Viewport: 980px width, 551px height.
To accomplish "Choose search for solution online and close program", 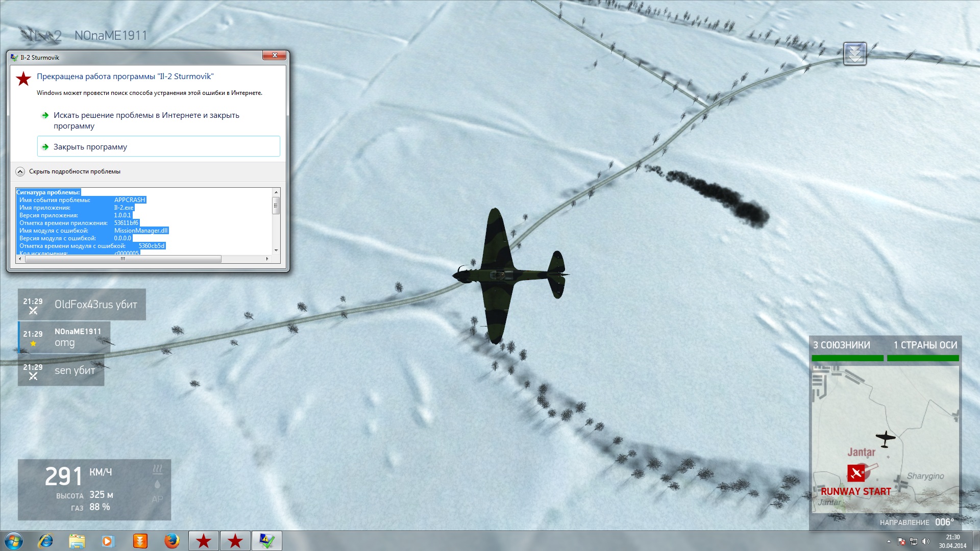I will click(x=158, y=120).
